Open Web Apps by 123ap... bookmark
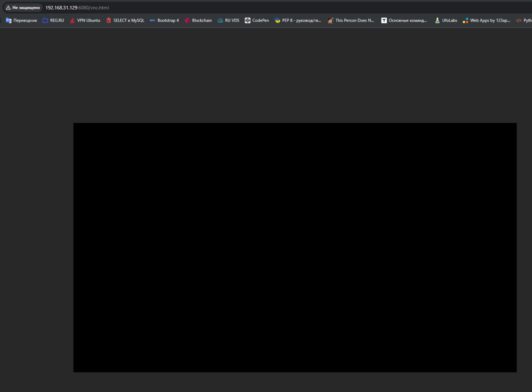Image resolution: width=532 pixels, height=392 pixels. tap(486, 20)
